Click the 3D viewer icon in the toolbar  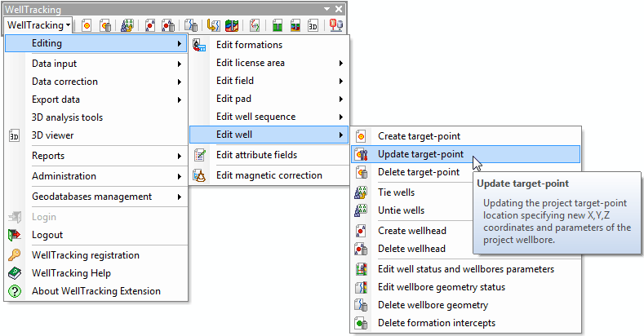(313, 25)
